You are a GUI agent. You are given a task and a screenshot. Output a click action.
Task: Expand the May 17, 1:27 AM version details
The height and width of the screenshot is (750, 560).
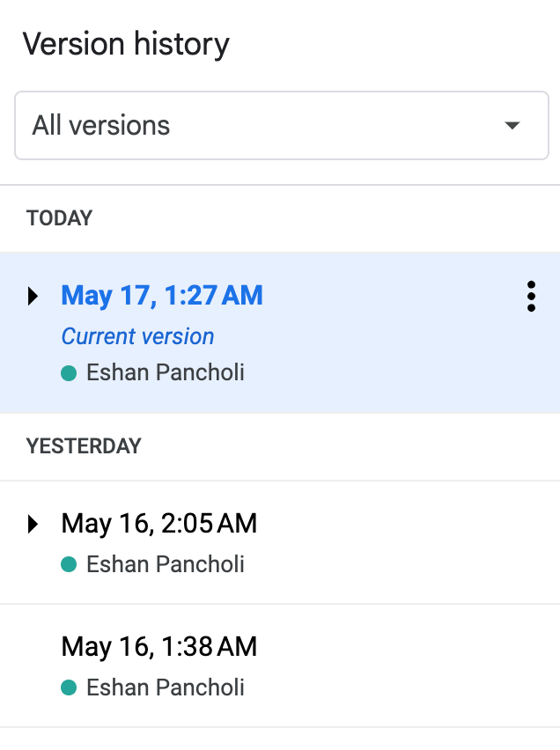tap(33, 296)
